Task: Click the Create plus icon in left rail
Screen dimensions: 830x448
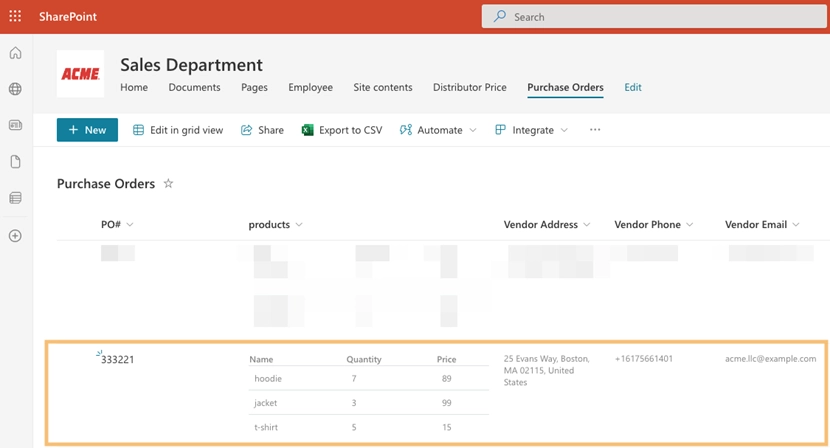Action: pyautogui.click(x=15, y=236)
